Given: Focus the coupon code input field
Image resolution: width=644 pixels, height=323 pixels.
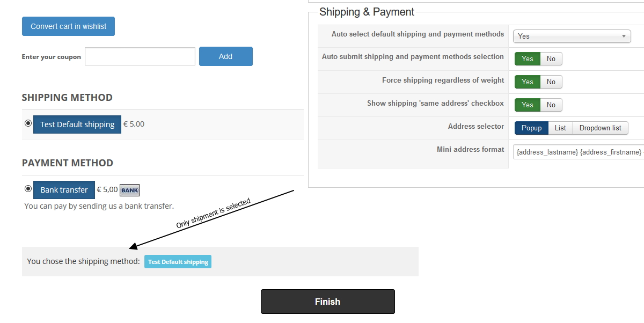Looking at the screenshot, I should (x=140, y=56).
